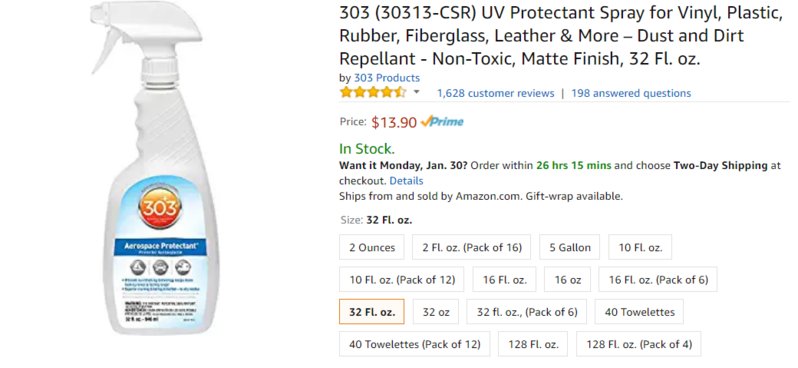Open the 303 spray bottle product image
Viewport: 798px width, 368px height.
(x=155, y=168)
